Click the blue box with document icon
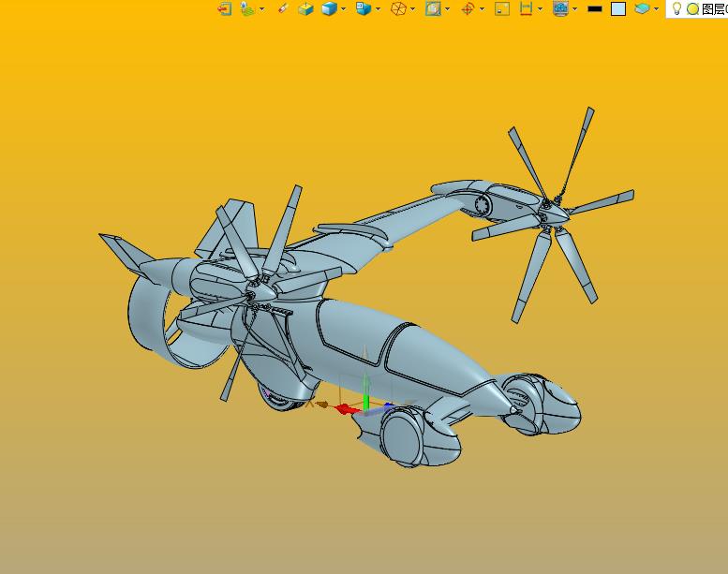 click(364, 8)
